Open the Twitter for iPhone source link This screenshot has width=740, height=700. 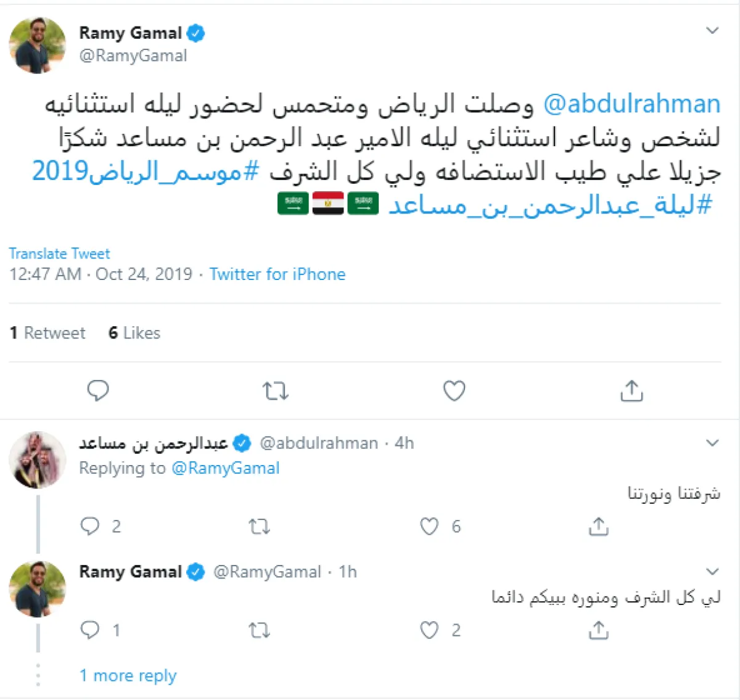(x=277, y=274)
